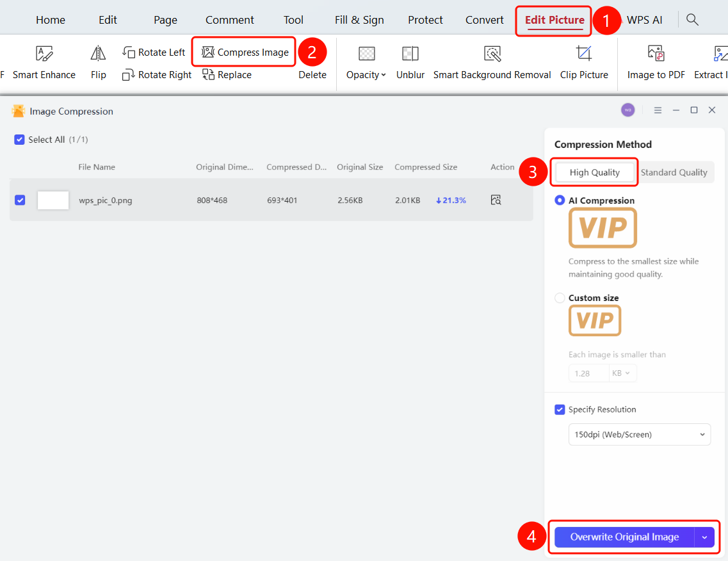The height and width of the screenshot is (561, 728).
Task: Toggle the Specify Resolution checkbox
Action: point(560,410)
